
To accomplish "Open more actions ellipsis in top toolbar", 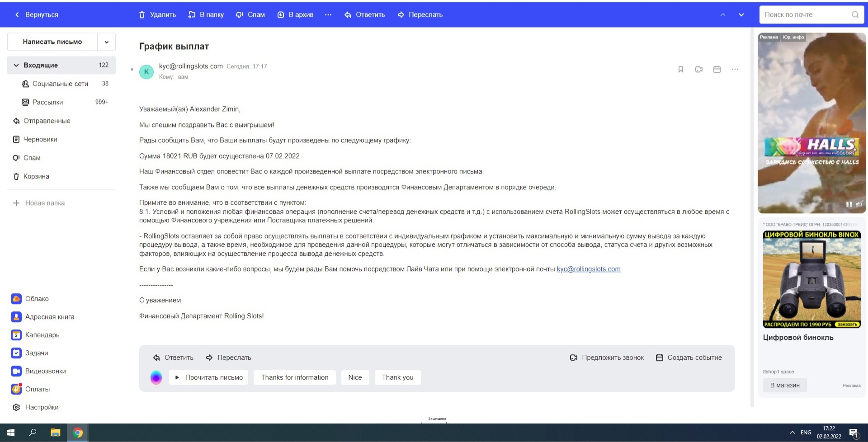I will tap(328, 14).
